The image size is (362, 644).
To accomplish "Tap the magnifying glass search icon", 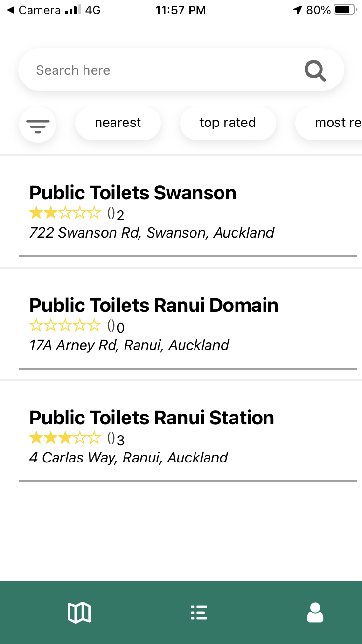I will click(315, 71).
